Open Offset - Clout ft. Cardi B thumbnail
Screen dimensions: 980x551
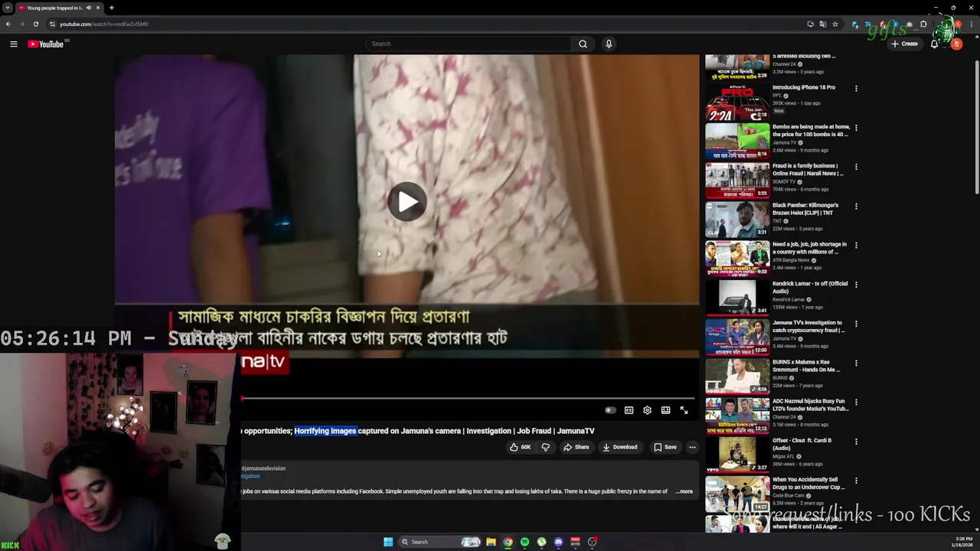click(x=737, y=454)
